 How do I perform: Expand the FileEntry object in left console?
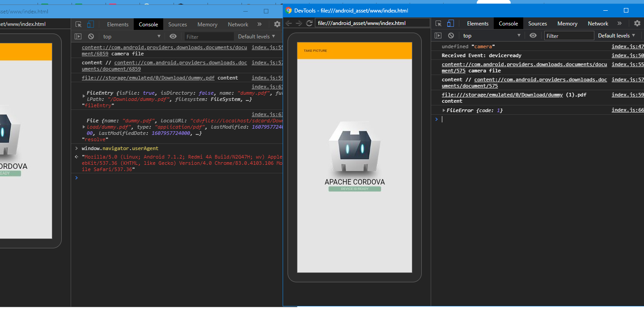coord(84,96)
